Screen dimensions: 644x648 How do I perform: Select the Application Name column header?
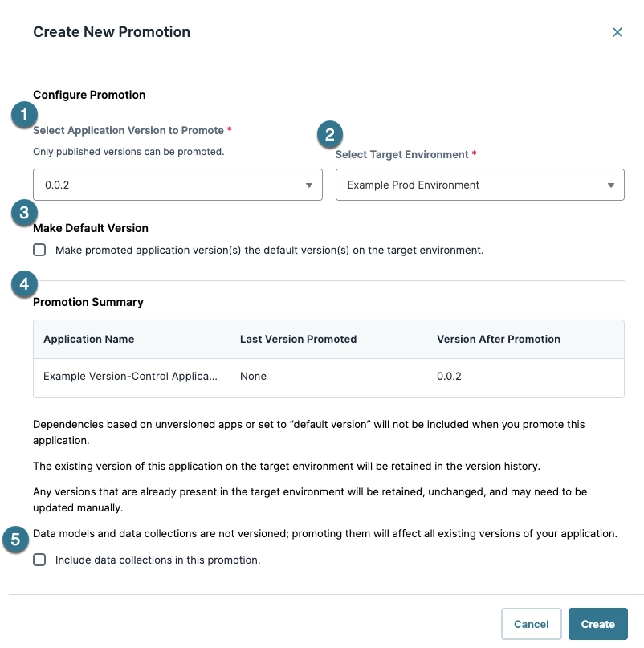88,339
